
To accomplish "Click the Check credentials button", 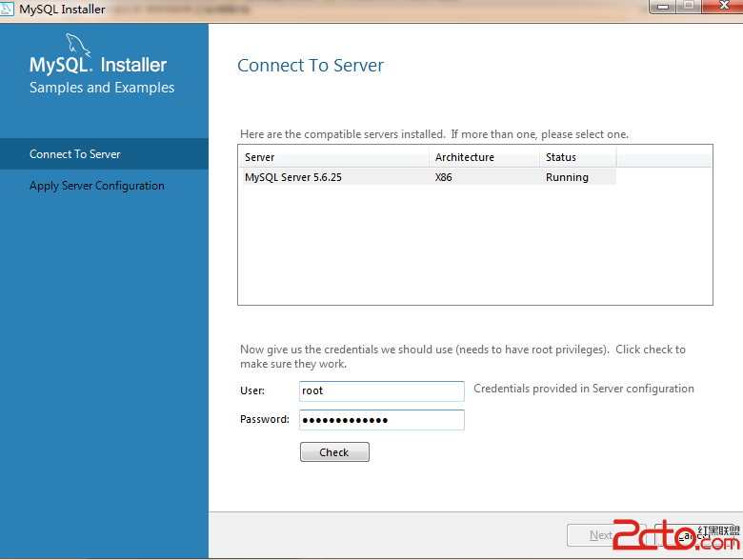I will tap(334, 452).
